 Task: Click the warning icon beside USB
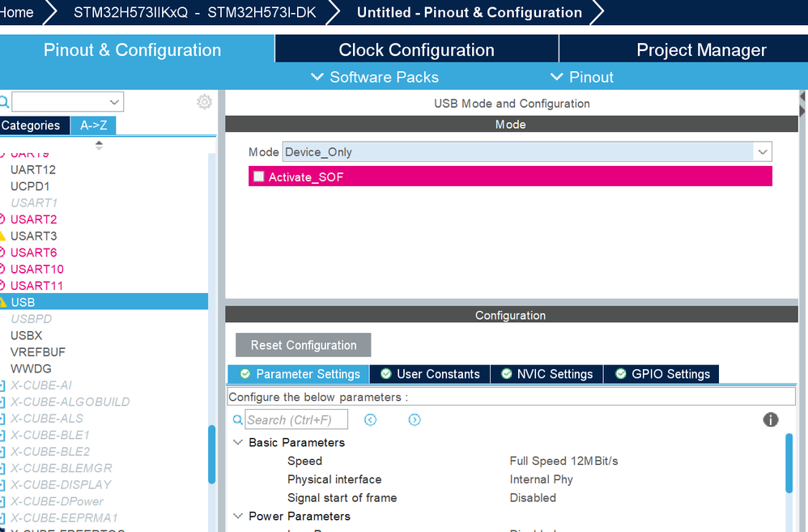click(2, 302)
